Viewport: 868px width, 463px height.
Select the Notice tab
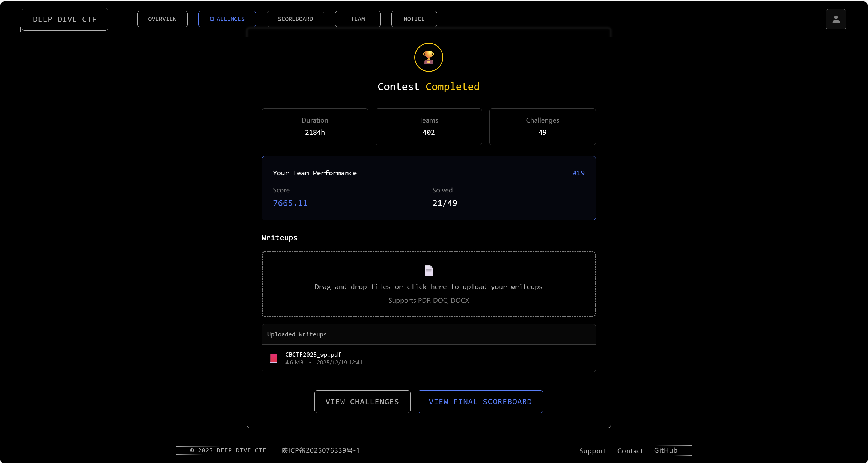coord(414,19)
